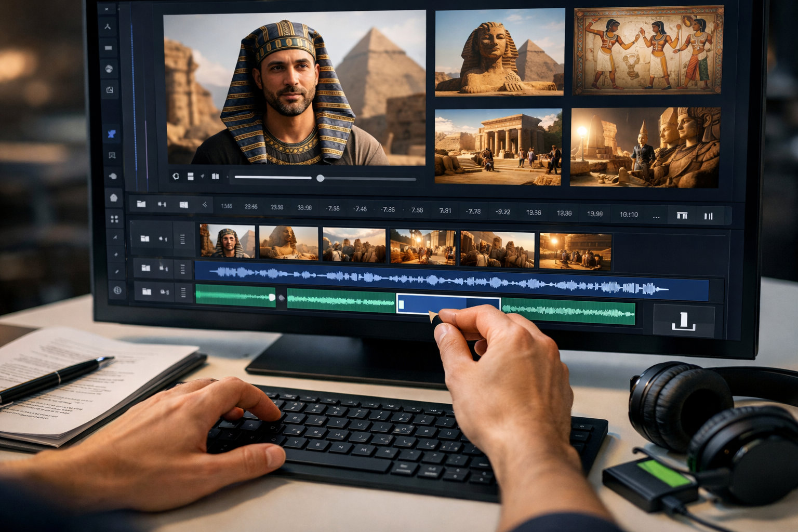This screenshot has width=798, height=532.
Task: Click the small play triangle under the preview
Action: click(202, 177)
